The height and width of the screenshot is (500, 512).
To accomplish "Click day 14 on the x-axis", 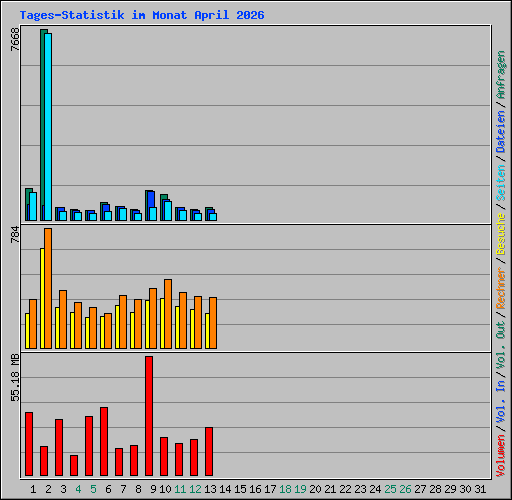I will [225, 489].
